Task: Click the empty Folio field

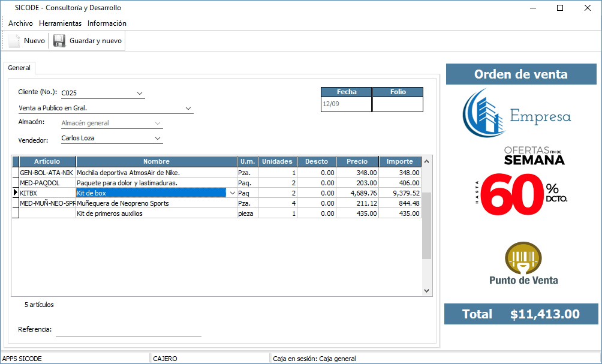Action: pos(398,104)
